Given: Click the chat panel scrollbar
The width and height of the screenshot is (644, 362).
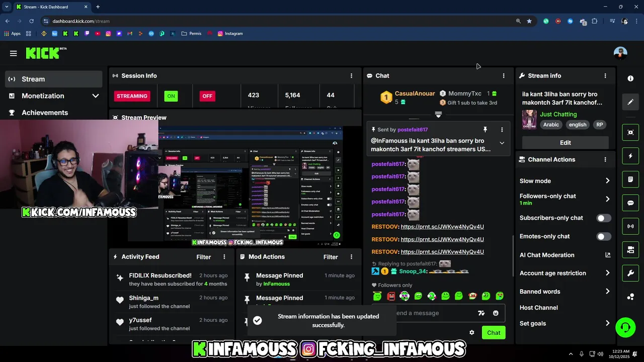Looking at the screenshot, I should pyautogui.click(x=513, y=256).
